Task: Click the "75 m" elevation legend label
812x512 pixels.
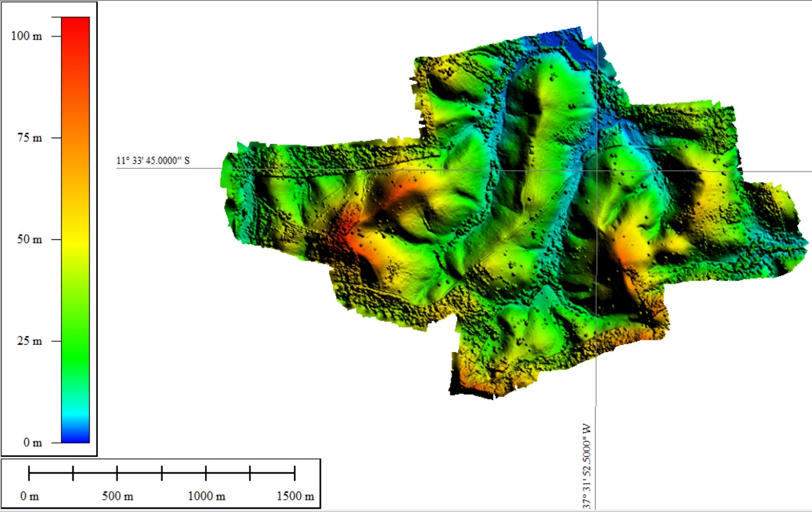Action: [29, 138]
